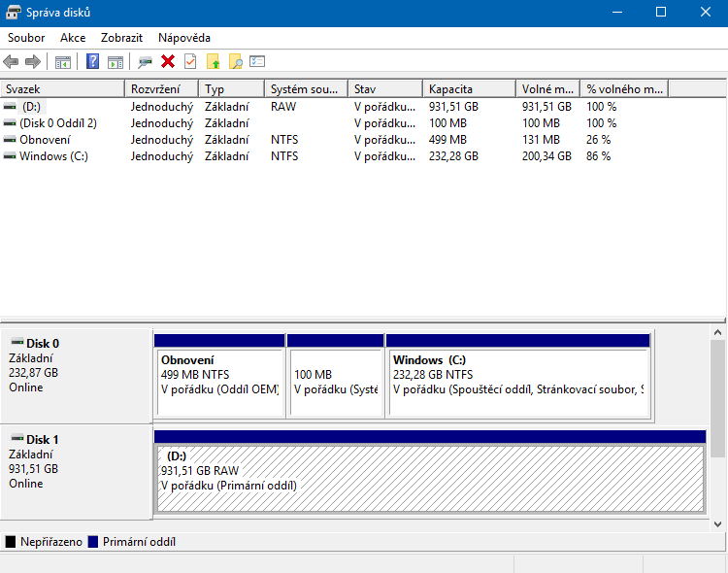728x573 pixels.
Task: Click the connect disk drive toolbar icon
Action: (x=145, y=62)
